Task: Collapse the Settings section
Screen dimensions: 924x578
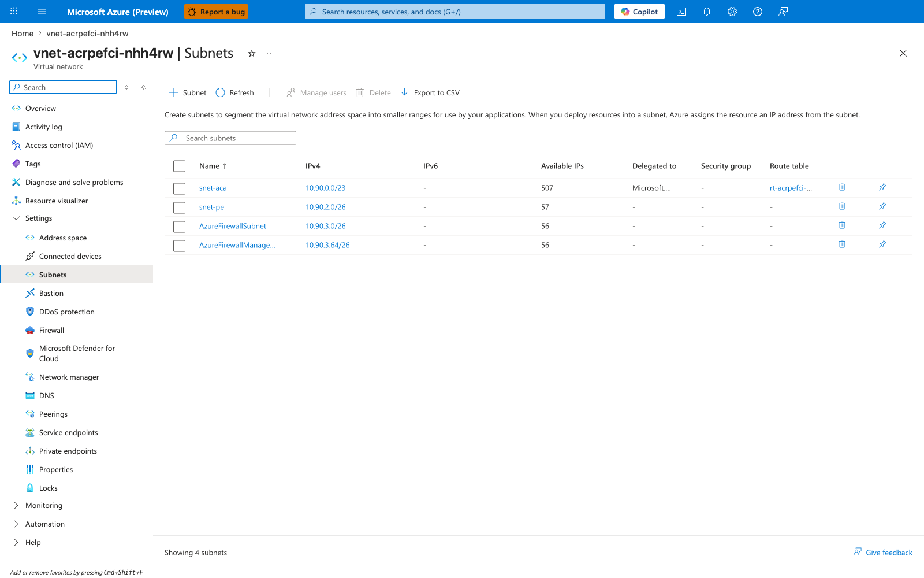Action: 16,218
